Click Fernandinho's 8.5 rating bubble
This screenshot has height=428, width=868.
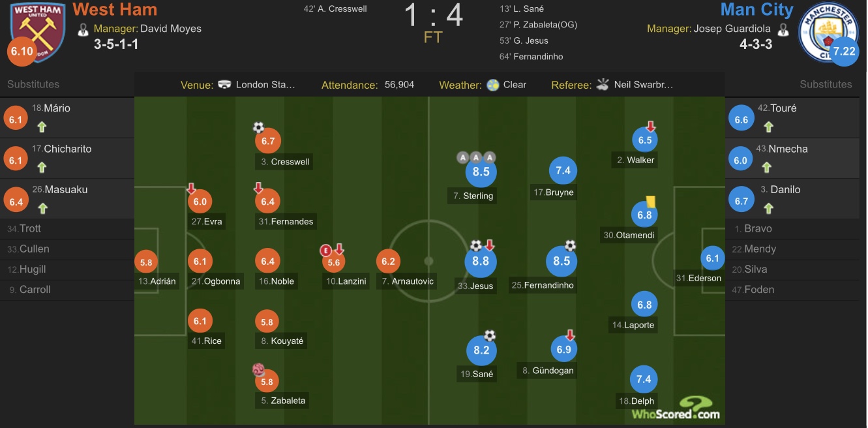(561, 261)
